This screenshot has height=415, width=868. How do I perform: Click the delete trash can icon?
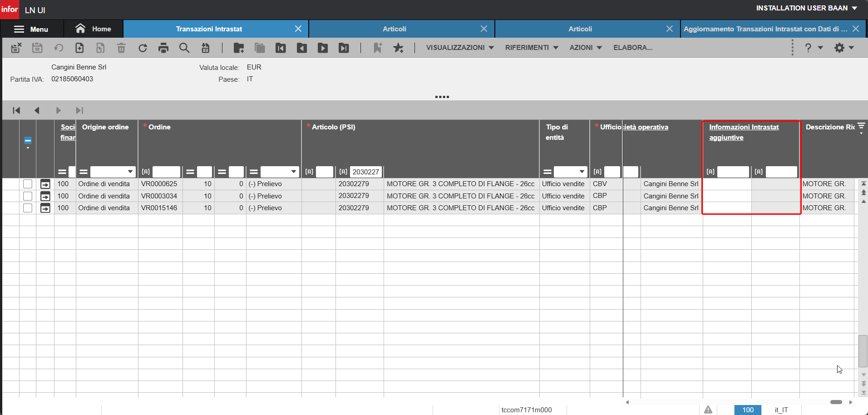point(121,48)
